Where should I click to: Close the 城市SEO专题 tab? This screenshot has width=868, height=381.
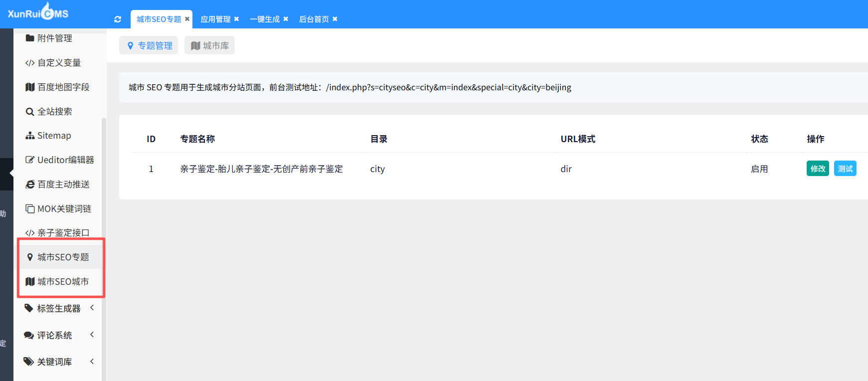click(187, 19)
